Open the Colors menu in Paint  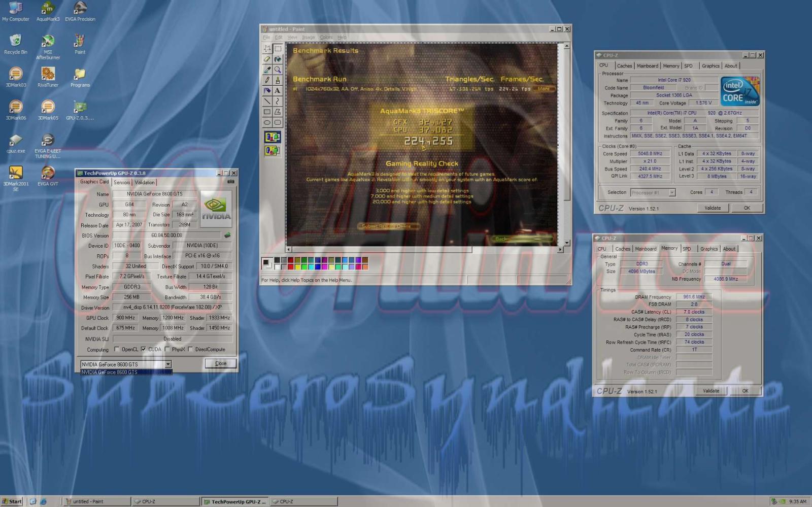(x=326, y=38)
